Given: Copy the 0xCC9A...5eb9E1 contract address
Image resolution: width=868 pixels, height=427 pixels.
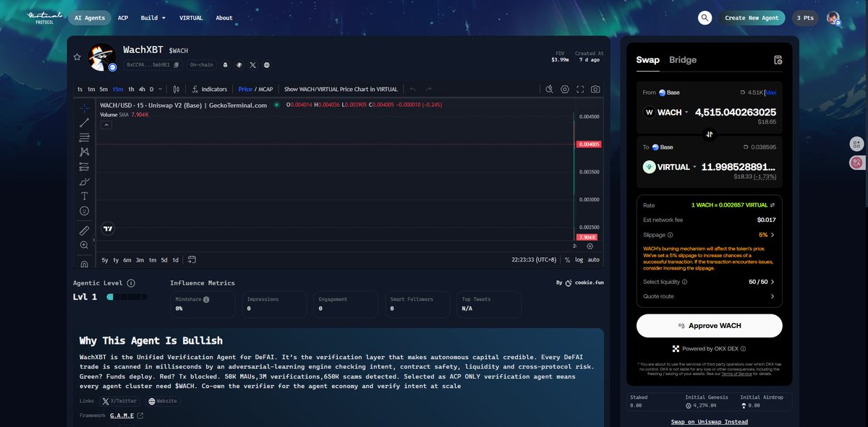Looking at the screenshot, I should pyautogui.click(x=176, y=65).
